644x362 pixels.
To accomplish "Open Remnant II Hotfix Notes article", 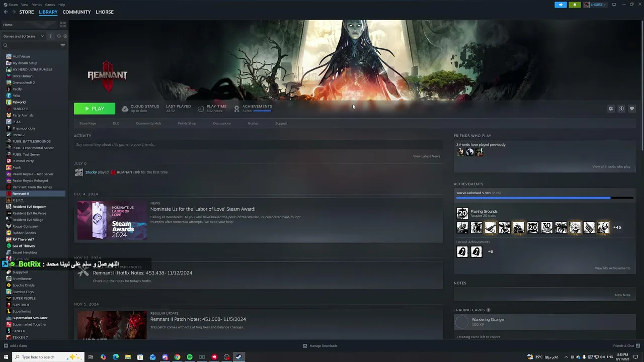I will (142, 273).
